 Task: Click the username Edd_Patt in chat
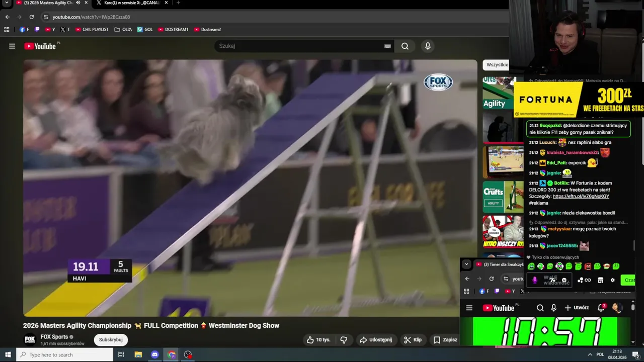pyautogui.click(x=556, y=163)
